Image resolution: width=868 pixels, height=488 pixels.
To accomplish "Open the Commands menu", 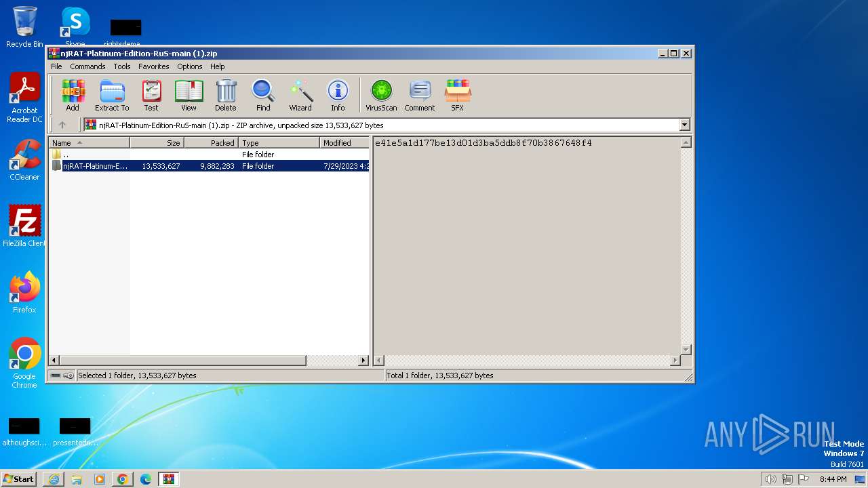I will 87,66.
